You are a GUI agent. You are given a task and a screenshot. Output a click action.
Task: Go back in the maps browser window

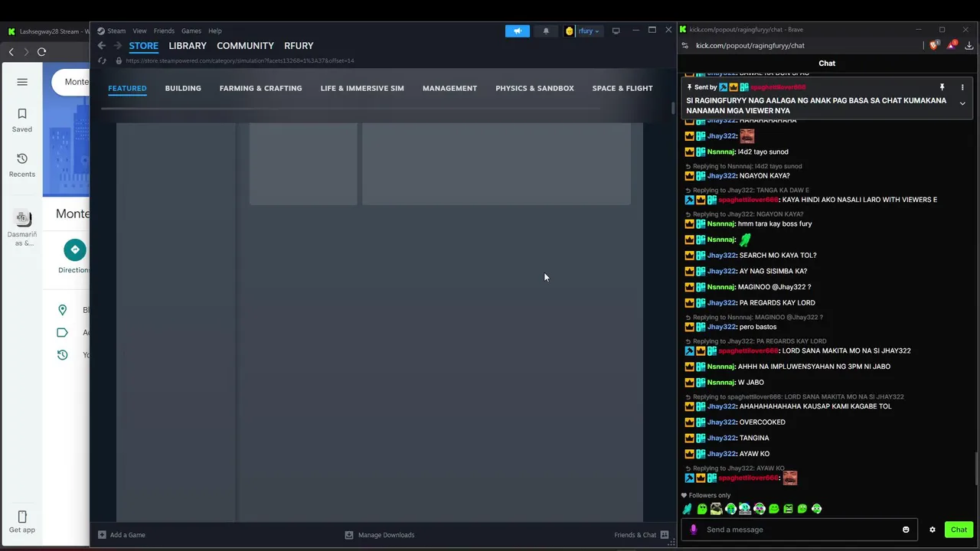coord(11,51)
